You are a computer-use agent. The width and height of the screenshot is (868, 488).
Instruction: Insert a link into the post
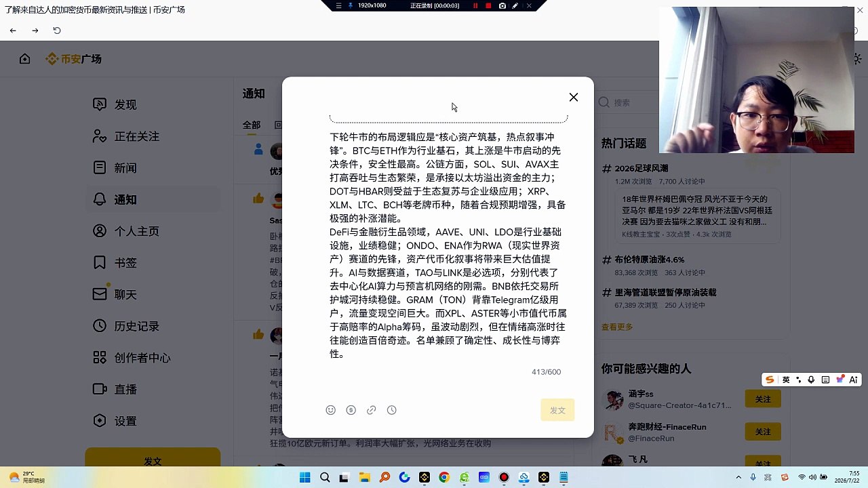pyautogui.click(x=371, y=410)
